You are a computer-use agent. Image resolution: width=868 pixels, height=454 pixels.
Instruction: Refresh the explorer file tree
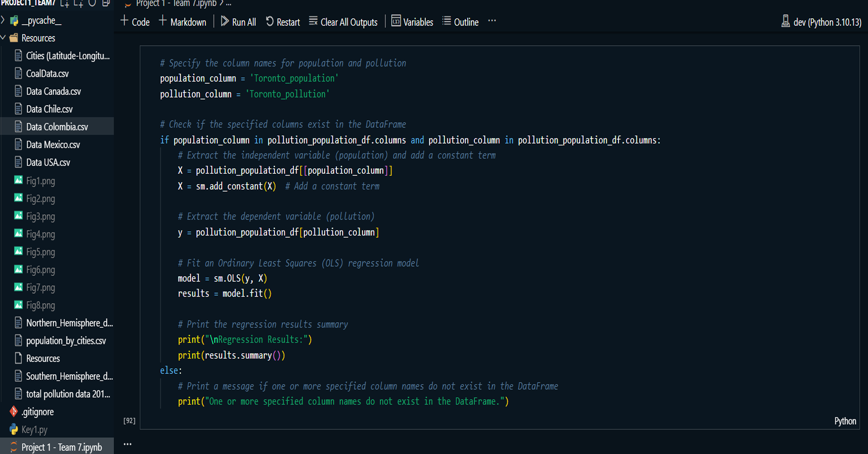tap(92, 3)
